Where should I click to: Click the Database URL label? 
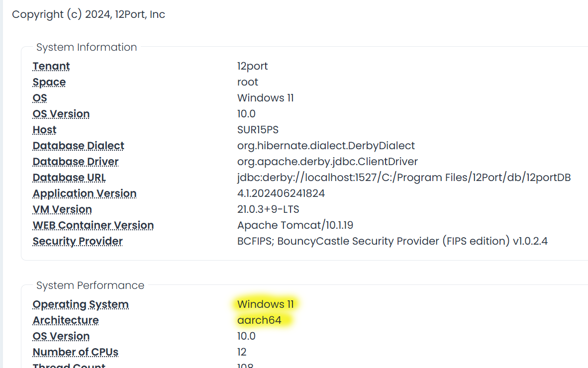pyautogui.click(x=69, y=178)
